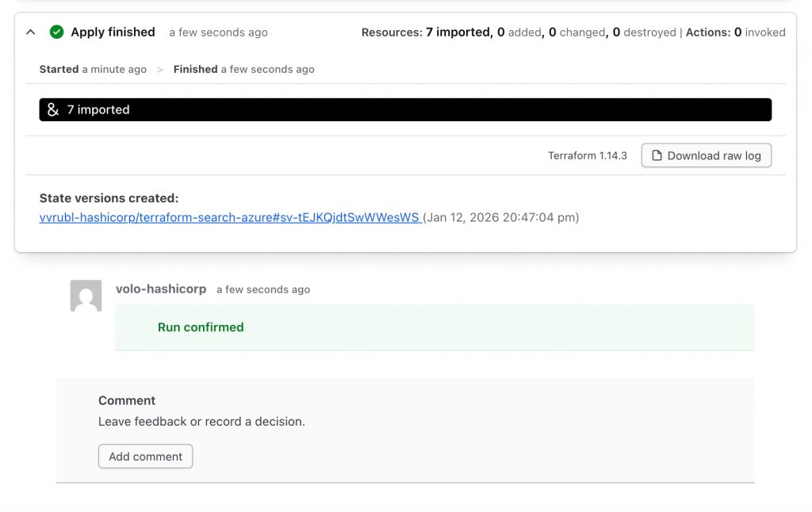
Task: Click the Download raw log label
Action: click(x=714, y=155)
